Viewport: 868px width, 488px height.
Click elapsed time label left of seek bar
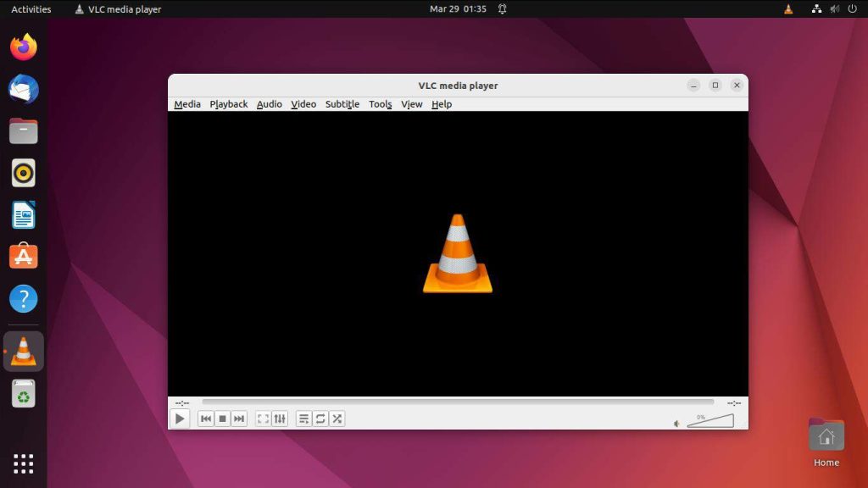click(x=182, y=402)
